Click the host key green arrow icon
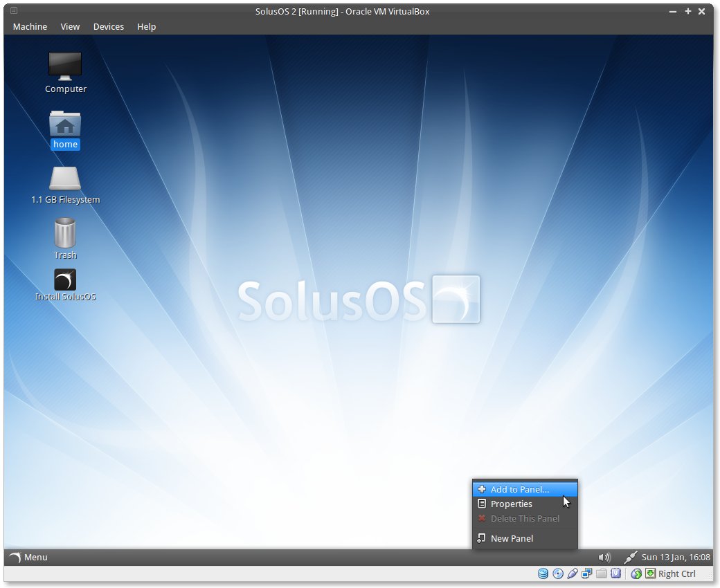 [650, 573]
